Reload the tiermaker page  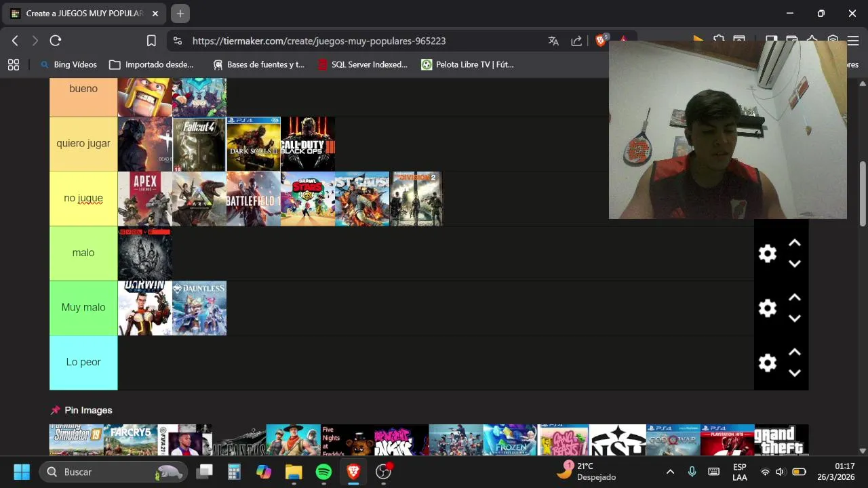pyautogui.click(x=56, y=41)
